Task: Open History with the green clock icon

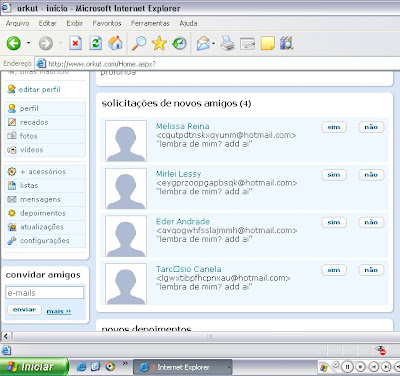Action: click(179, 43)
